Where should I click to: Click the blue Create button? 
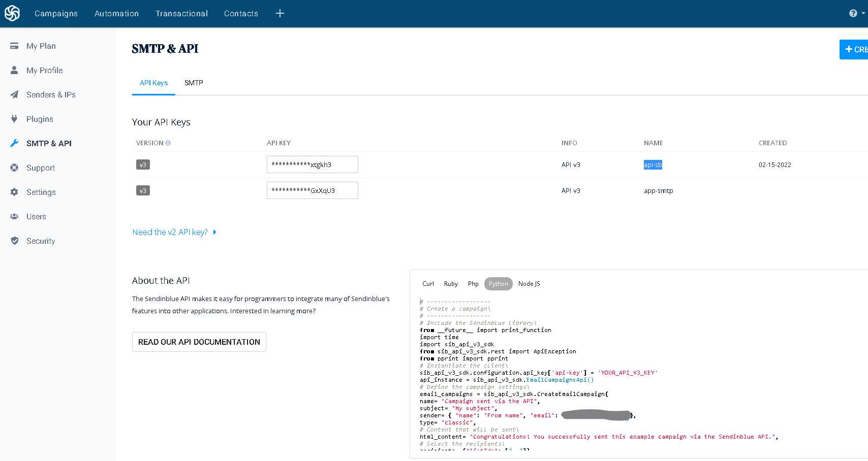click(x=854, y=49)
